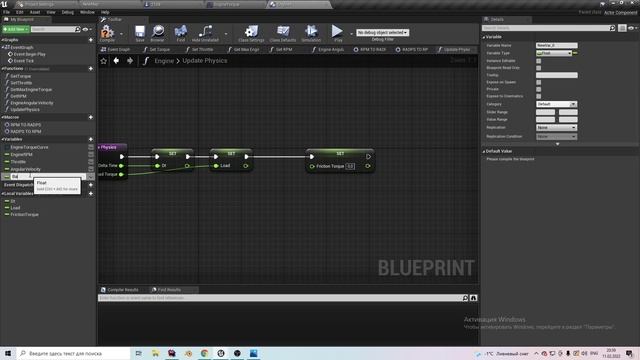Screen dimensions: 640x360
Task: Open the Category dropdown
Action: pyautogui.click(x=556, y=104)
